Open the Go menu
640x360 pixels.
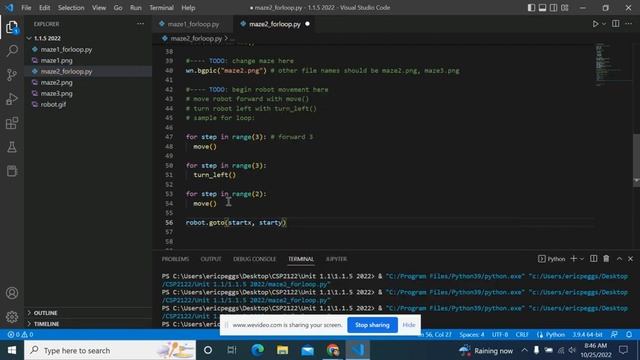tap(118, 8)
